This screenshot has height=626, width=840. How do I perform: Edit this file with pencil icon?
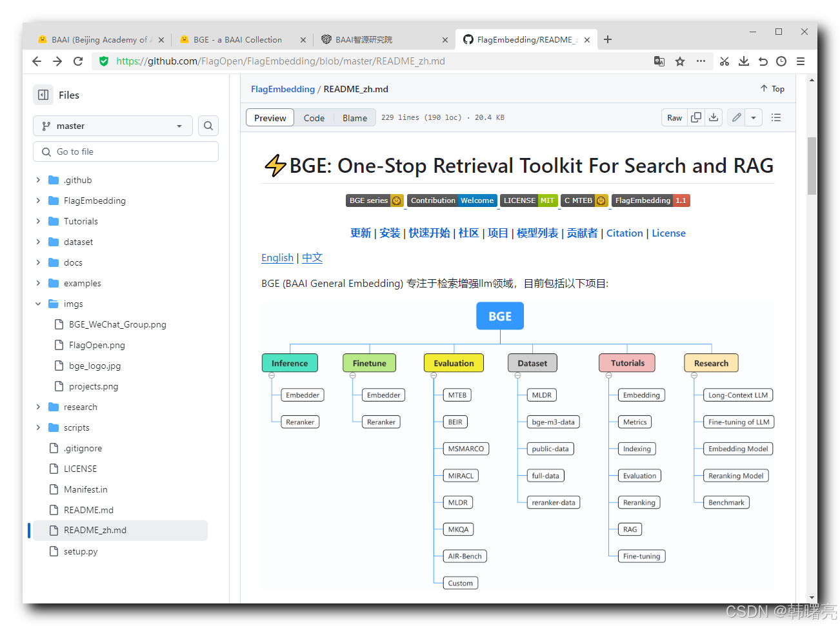(x=736, y=117)
